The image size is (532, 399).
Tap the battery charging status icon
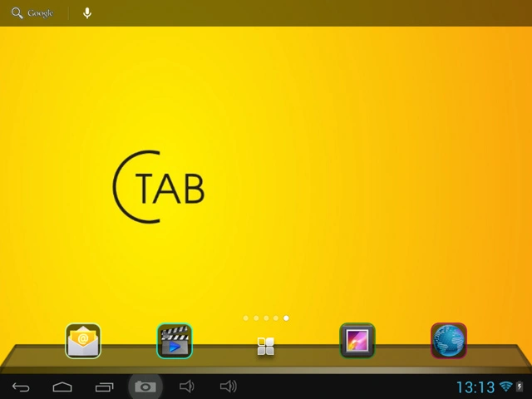(520, 387)
